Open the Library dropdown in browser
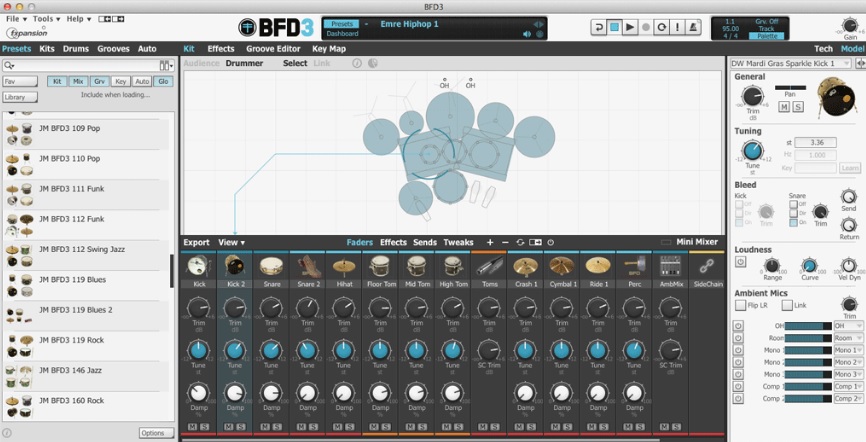 pyautogui.click(x=20, y=97)
